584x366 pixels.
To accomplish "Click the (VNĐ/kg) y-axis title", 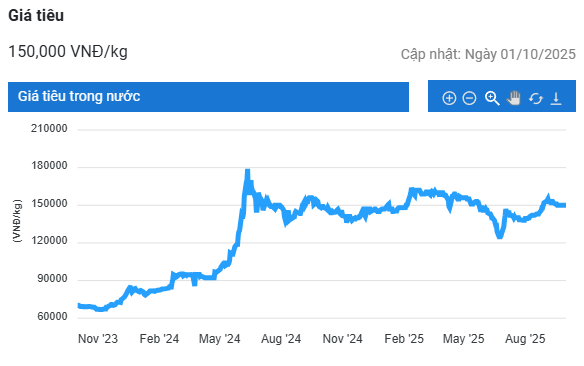I will point(17,221).
